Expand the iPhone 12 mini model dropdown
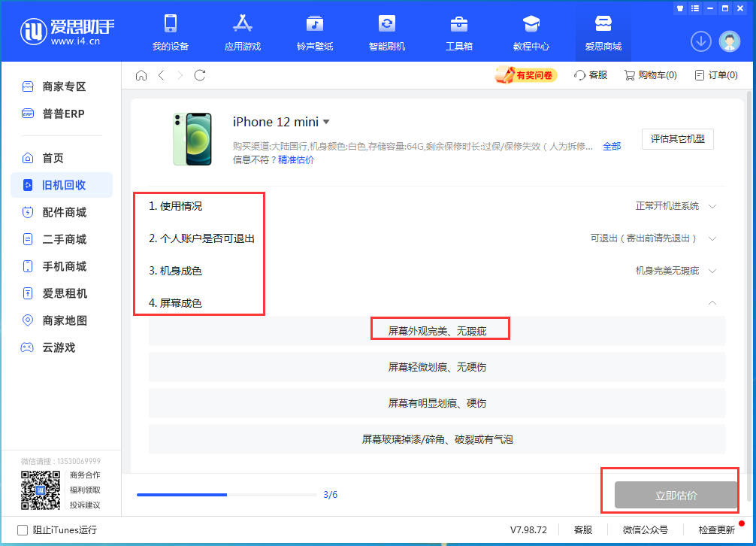Viewport: 756px width, 546px height. pos(326,122)
